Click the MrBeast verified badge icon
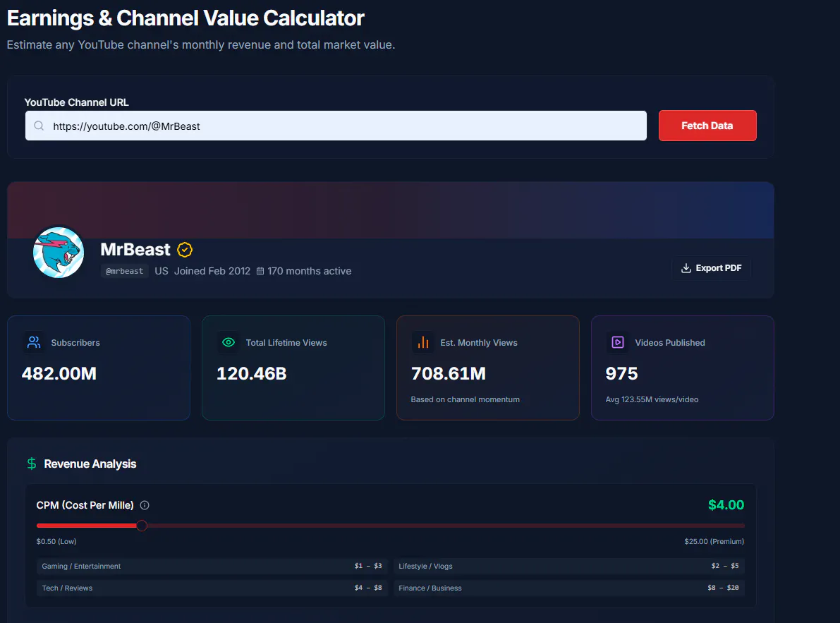This screenshot has width=840, height=623. pyautogui.click(x=185, y=250)
